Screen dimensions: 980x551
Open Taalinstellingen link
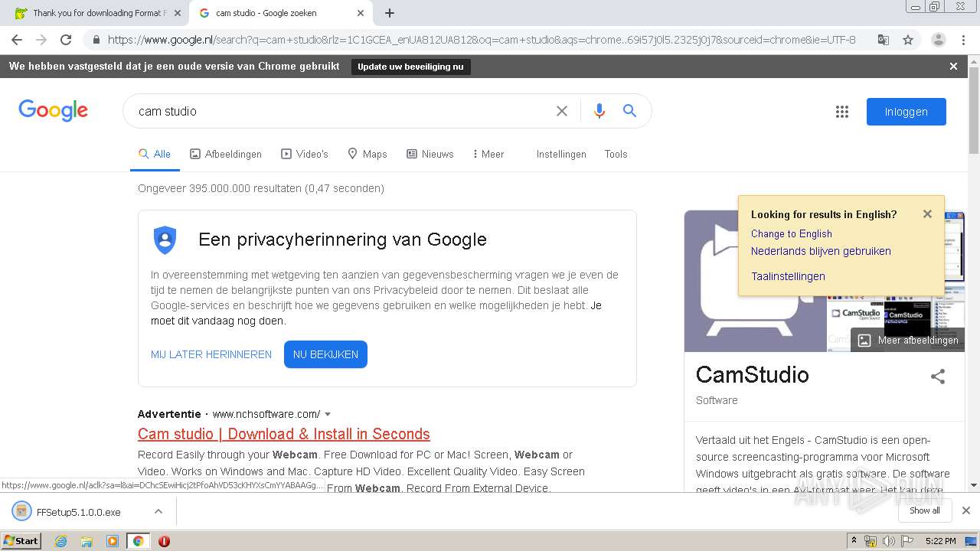pos(788,276)
